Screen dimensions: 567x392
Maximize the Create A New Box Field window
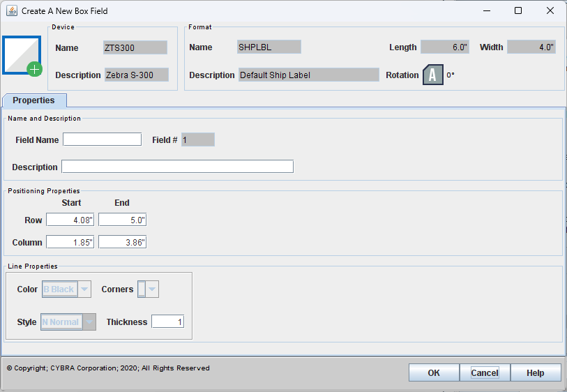pyautogui.click(x=518, y=10)
